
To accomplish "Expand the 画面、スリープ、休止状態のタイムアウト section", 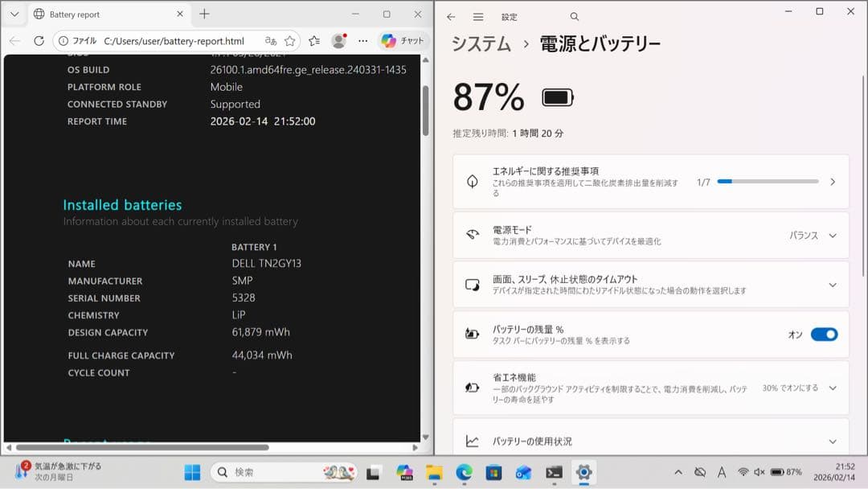I will coord(833,285).
